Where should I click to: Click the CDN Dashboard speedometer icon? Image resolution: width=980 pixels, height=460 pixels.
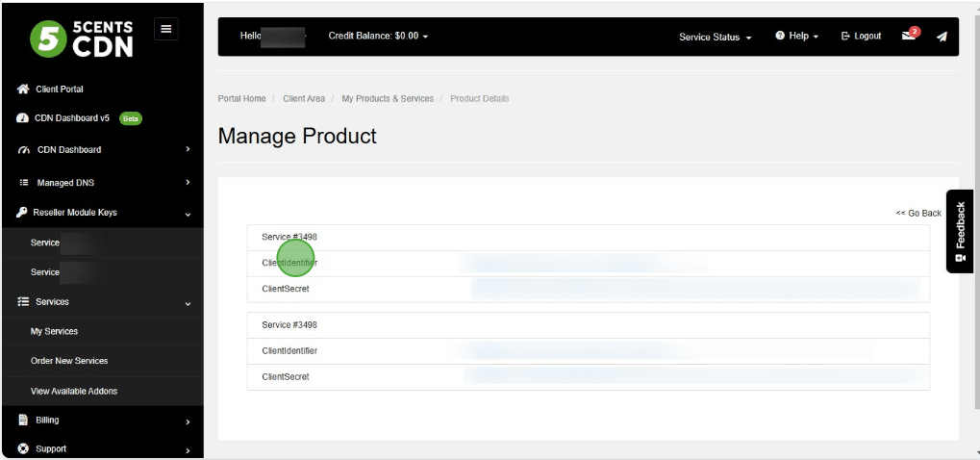pyautogui.click(x=24, y=150)
